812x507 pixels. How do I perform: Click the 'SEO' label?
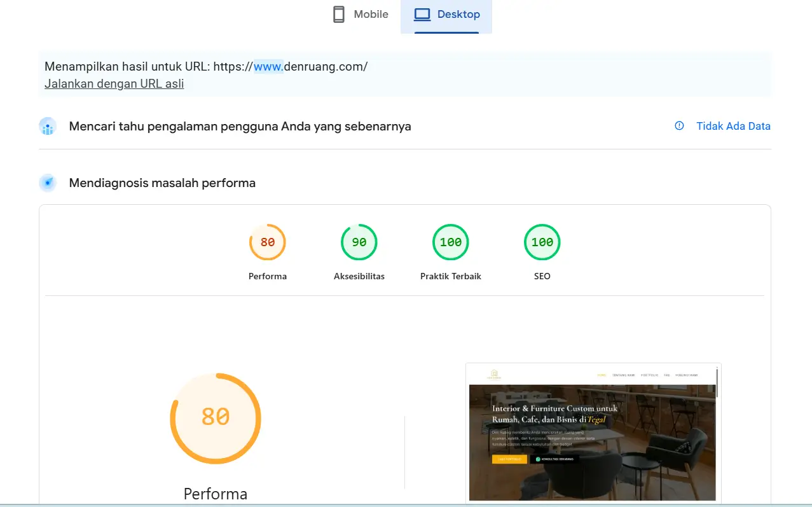click(x=542, y=276)
